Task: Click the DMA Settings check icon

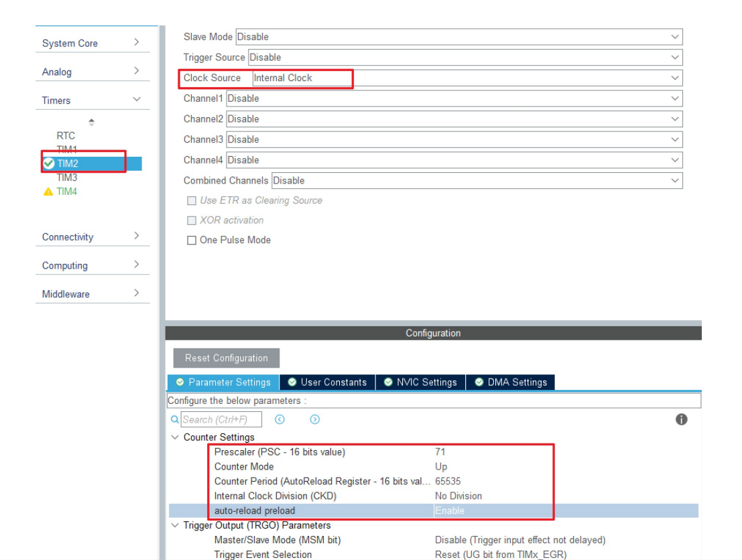Action: click(479, 382)
